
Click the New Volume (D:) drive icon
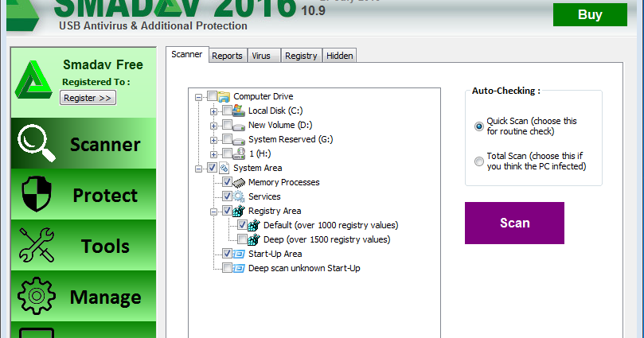239,126
